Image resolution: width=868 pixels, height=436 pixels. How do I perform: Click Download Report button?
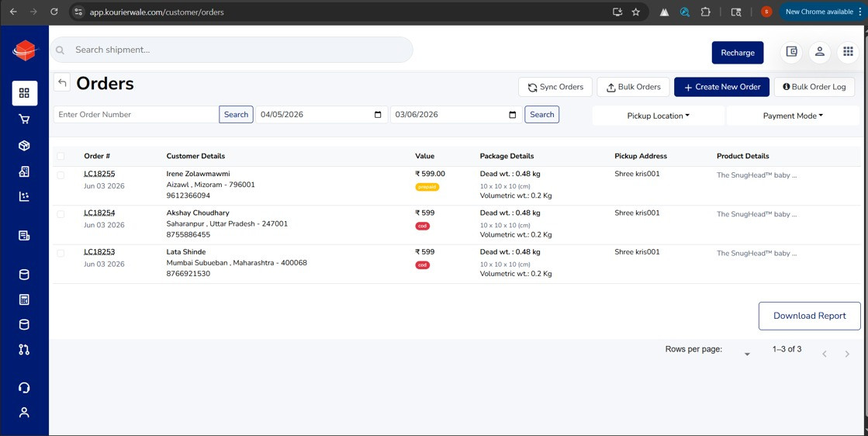[809, 316]
